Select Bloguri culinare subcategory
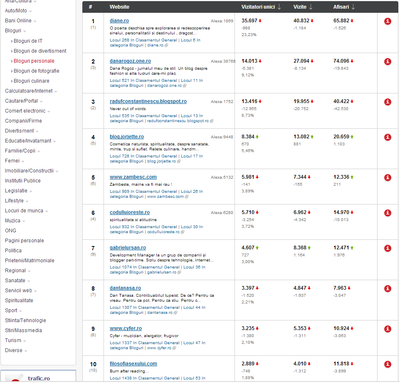 [x=31, y=81]
